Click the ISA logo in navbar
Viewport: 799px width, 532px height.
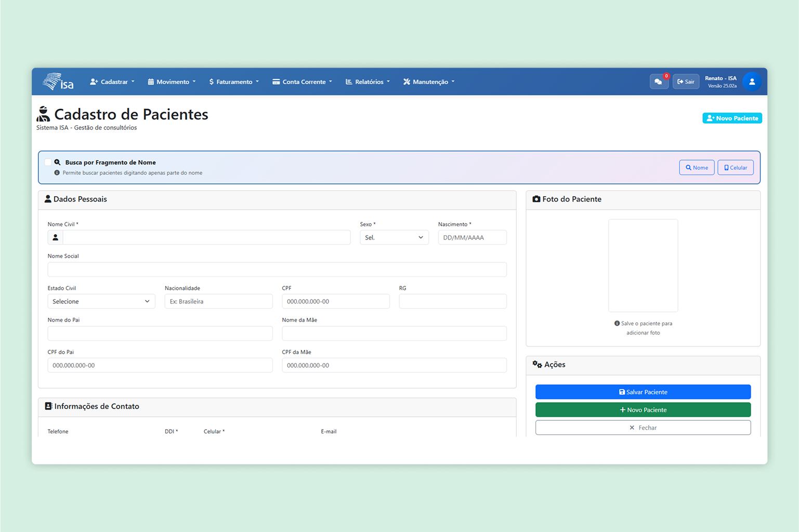58,82
